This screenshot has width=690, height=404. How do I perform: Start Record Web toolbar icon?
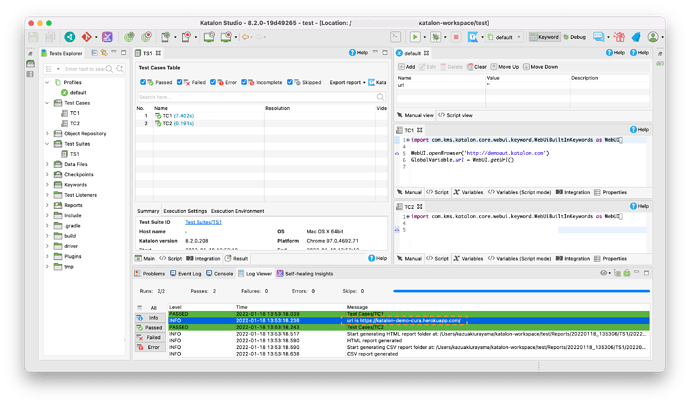[146, 37]
